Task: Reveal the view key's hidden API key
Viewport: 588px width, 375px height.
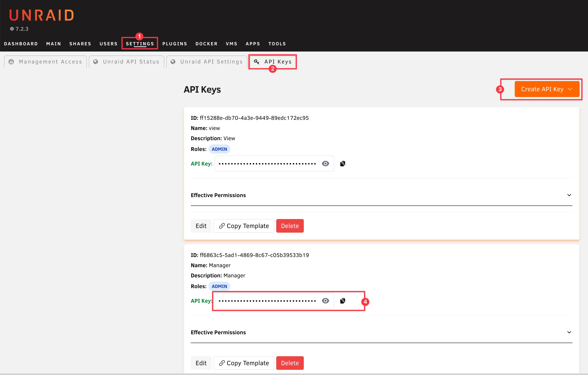Action: point(326,163)
